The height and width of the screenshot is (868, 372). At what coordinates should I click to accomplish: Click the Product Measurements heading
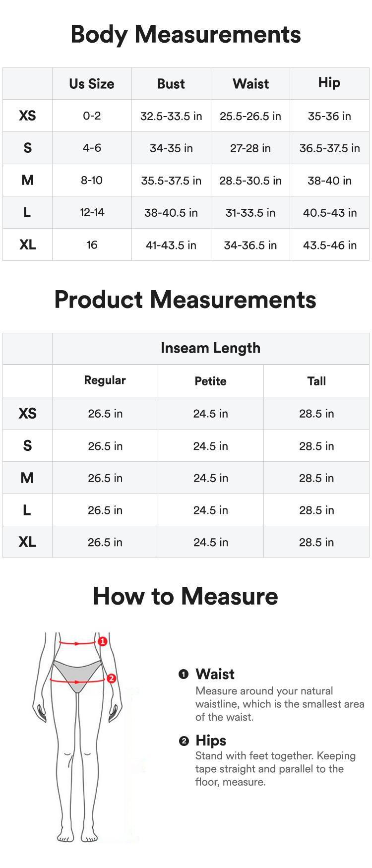tap(185, 300)
